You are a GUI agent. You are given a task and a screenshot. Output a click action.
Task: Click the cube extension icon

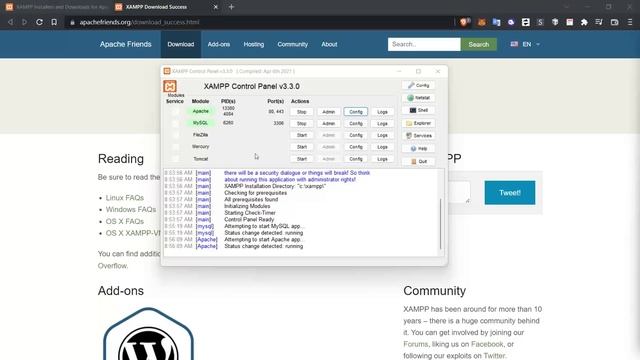[555, 22]
